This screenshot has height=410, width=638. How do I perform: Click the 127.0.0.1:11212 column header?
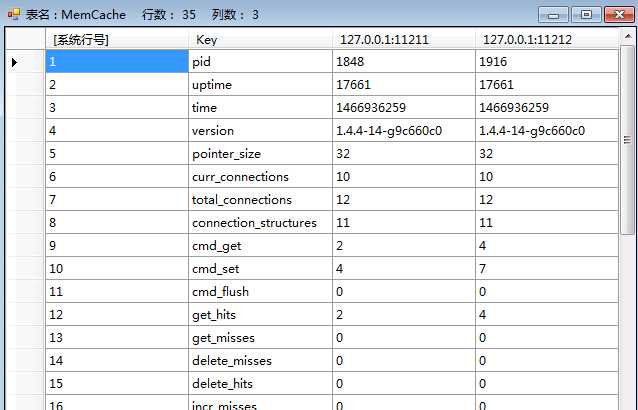pos(546,39)
